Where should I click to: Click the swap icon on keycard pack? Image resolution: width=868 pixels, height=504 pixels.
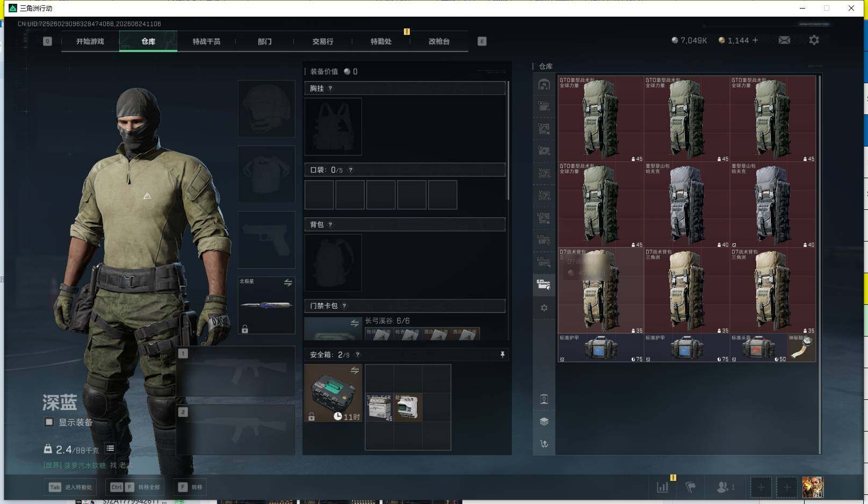tap(355, 323)
